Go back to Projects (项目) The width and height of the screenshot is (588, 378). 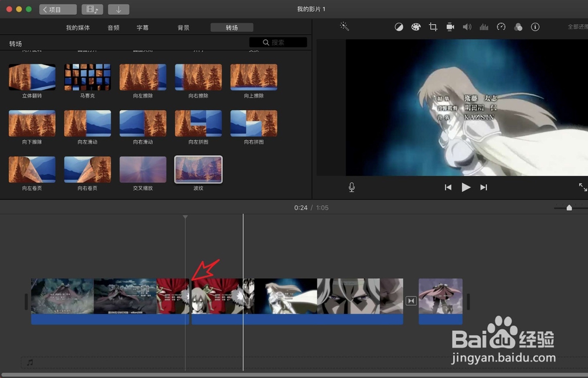click(x=58, y=9)
